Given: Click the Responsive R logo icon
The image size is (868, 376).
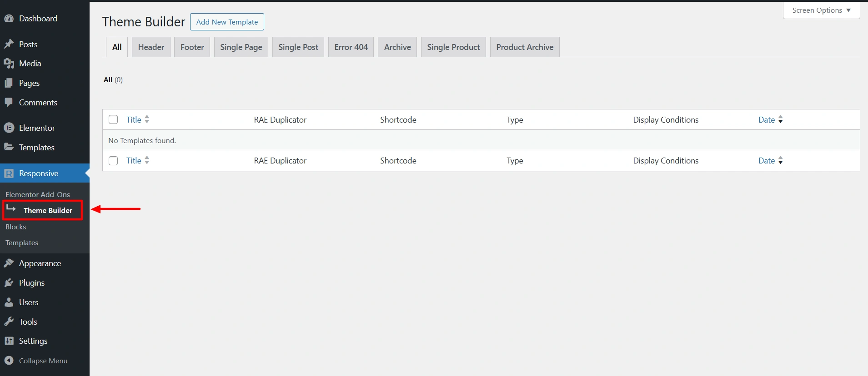Looking at the screenshot, I should (9, 173).
